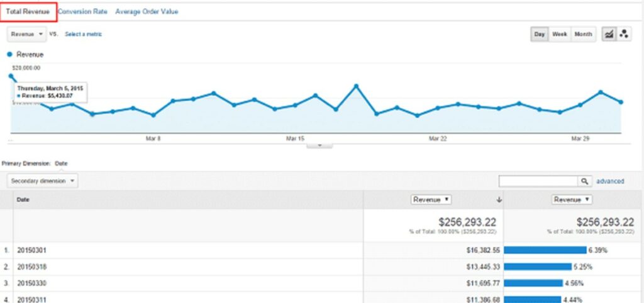Open the Conversion Rate tab
This screenshot has width=644, height=303.
tap(82, 11)
